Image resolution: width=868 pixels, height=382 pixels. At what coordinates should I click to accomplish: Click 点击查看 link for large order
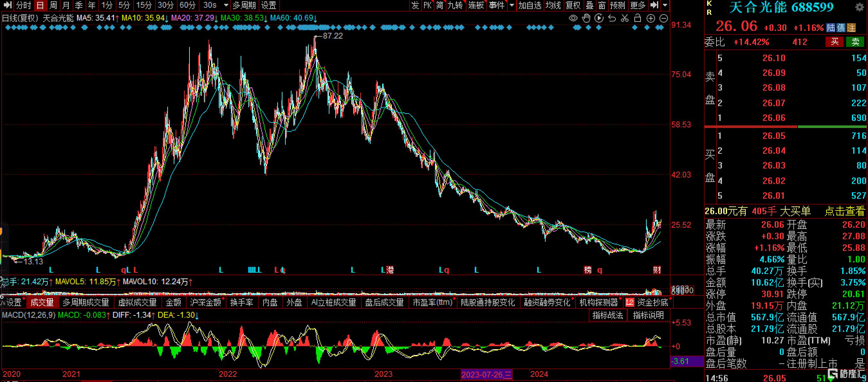(x=845, y=211)
